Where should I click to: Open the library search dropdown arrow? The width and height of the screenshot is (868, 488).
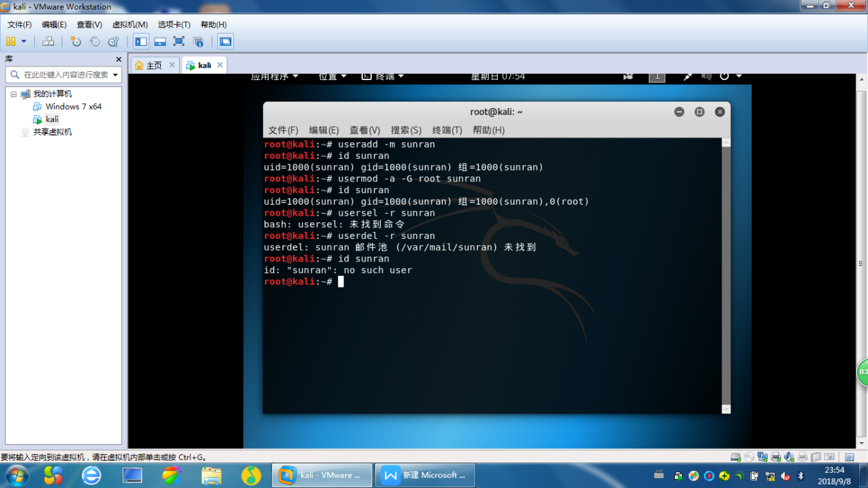point(115,75)
